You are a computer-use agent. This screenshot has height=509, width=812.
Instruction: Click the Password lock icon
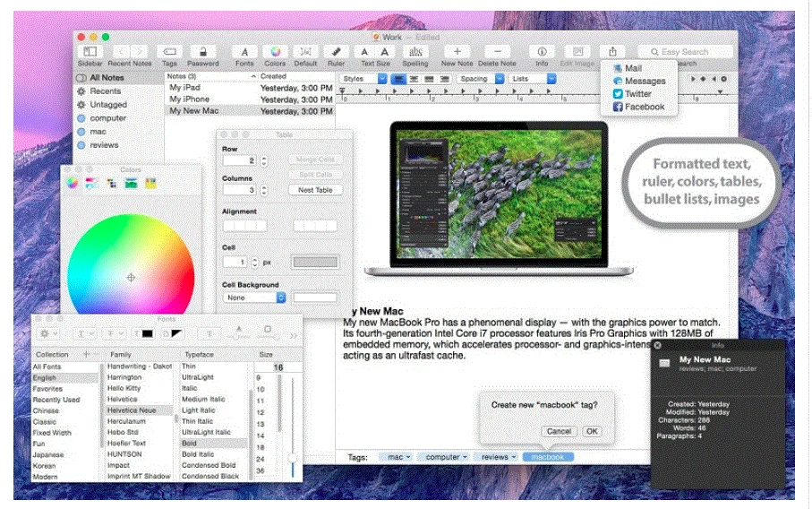203,51
